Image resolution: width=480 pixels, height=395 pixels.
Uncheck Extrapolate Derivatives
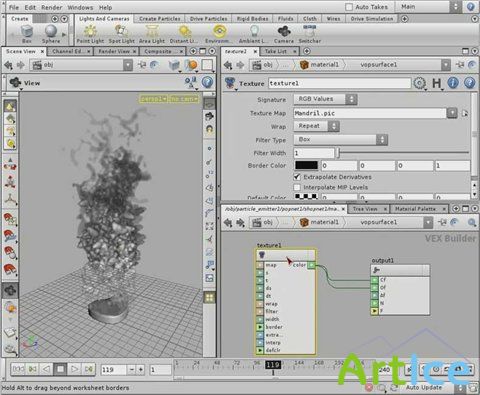click(297, 177)
